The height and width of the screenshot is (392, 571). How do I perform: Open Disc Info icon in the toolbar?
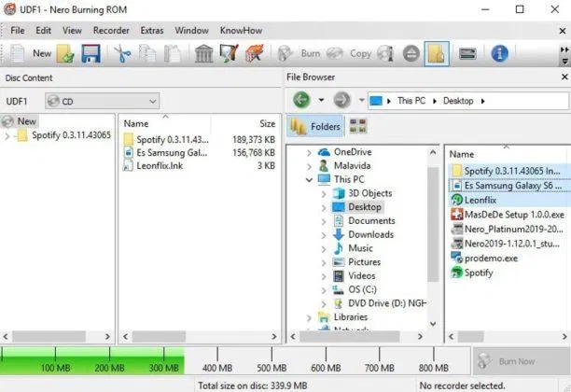[386, 54]
